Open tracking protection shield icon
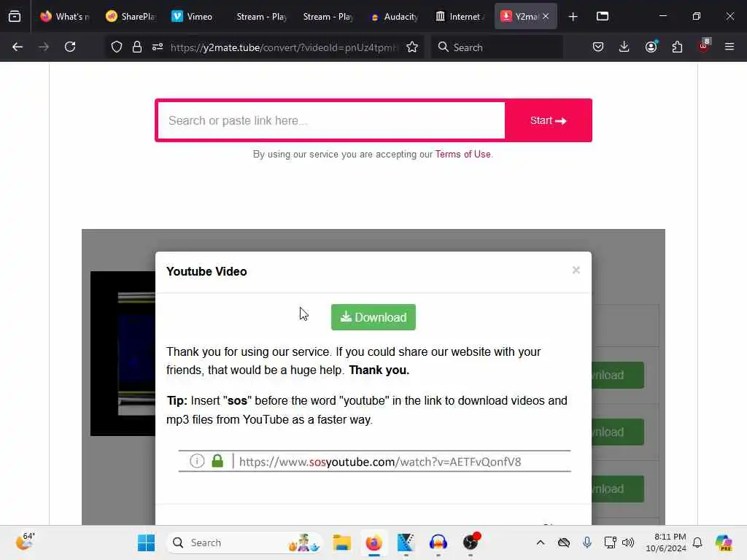 pos(117,47)
